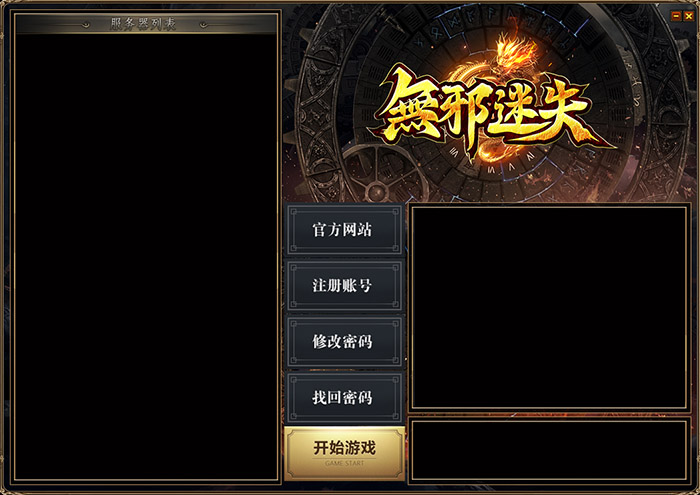Click the small status panel beside 开始游戏
The height and width of the screenshot is (495, 700).
[549, 450]
